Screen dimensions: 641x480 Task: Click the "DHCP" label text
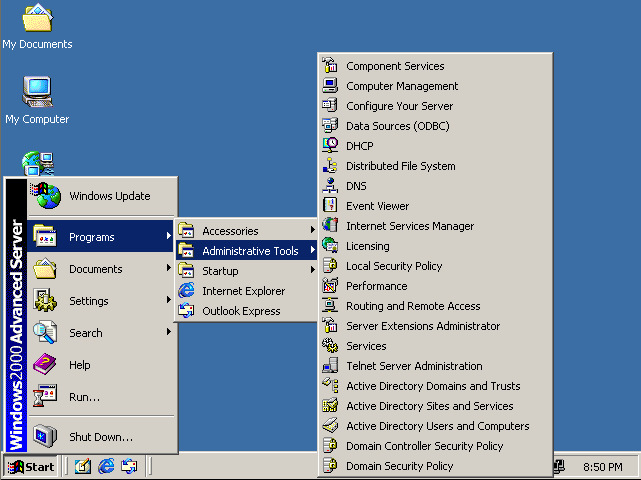tap(360, 146)
